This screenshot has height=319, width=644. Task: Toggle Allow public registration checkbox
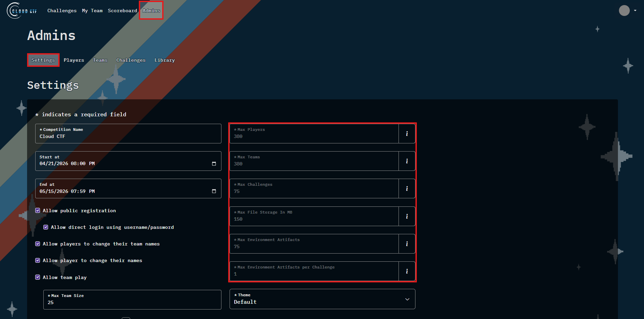click(x=38, y=211)
